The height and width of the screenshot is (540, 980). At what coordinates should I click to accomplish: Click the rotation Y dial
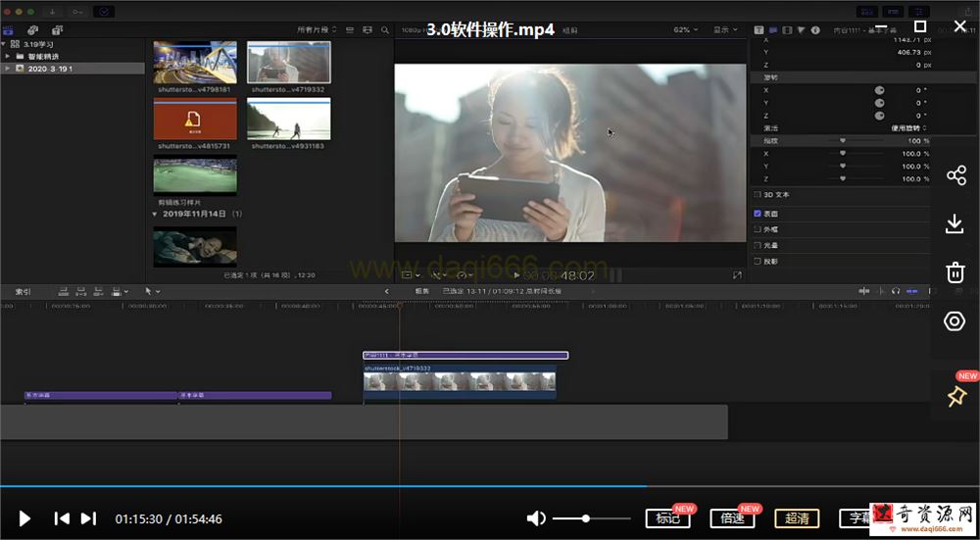click(x=880, y=103)
